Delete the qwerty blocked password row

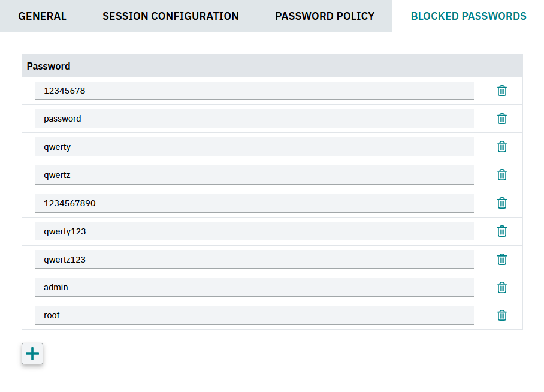(502, 147)
